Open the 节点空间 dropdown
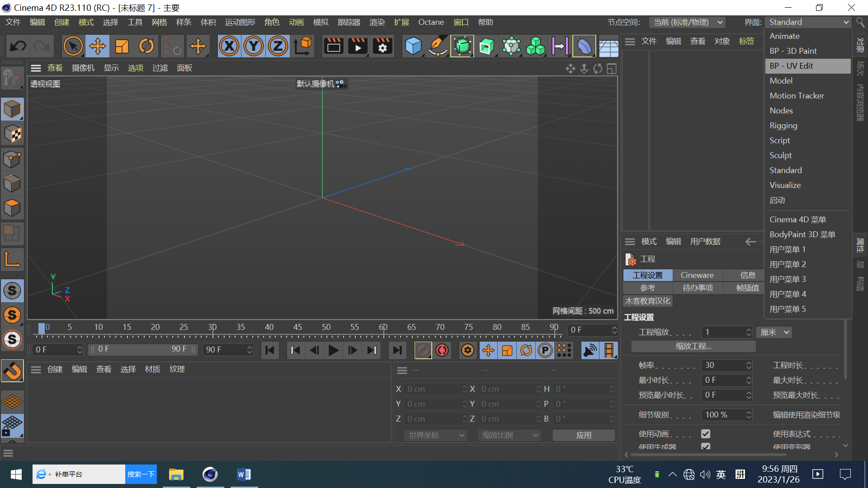Viewport: 868px width, 488px height. (x=688, y=22)
